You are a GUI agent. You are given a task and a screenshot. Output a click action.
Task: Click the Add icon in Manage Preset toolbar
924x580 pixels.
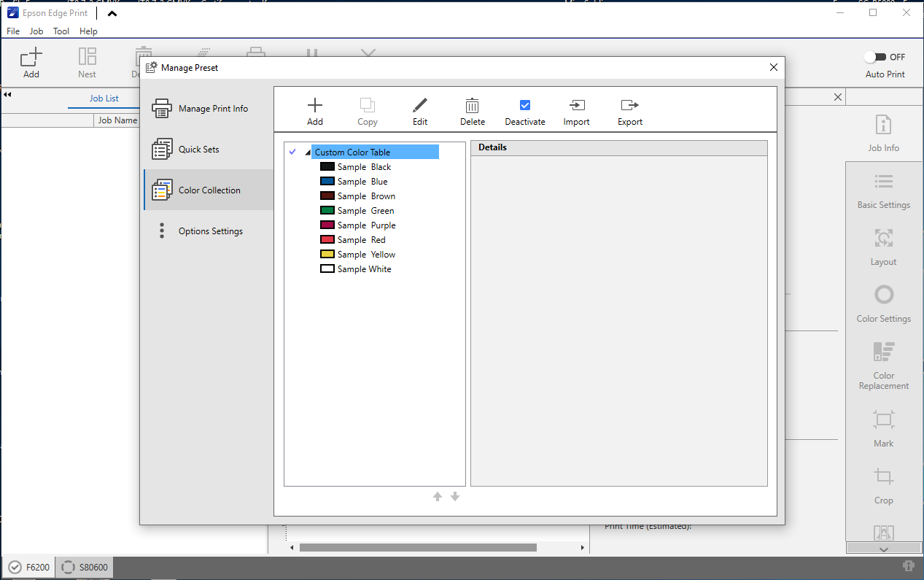tap(315, 105)
